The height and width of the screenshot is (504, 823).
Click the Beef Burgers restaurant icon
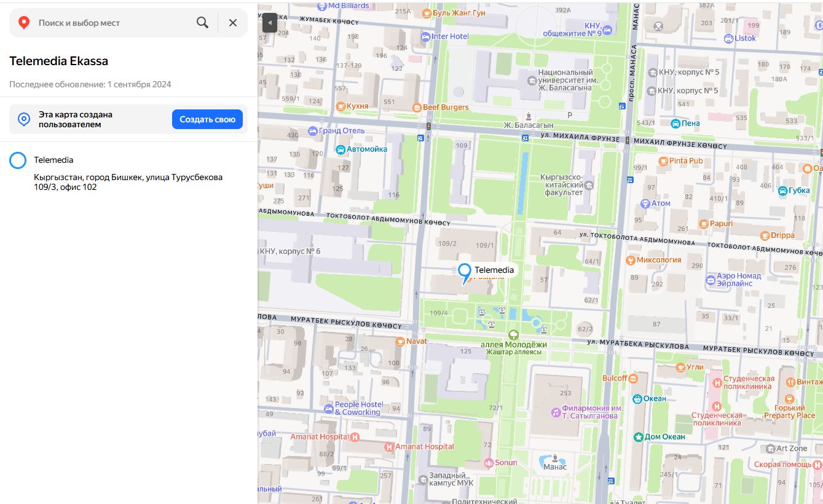(417, 108)
